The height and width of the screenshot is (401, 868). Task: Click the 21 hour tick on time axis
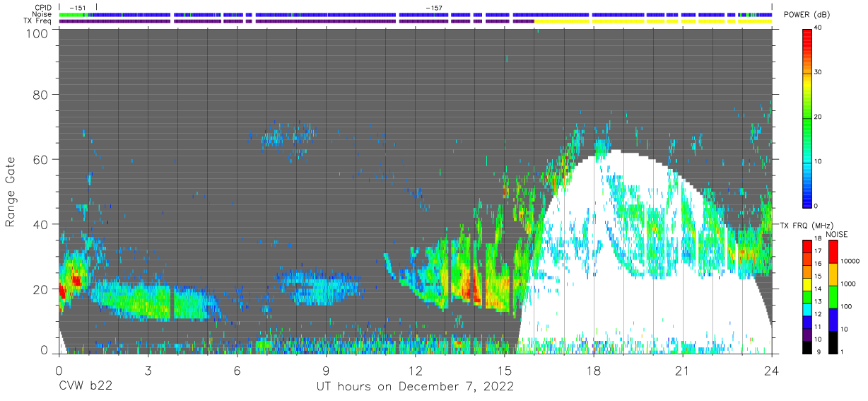pos(682,370)
